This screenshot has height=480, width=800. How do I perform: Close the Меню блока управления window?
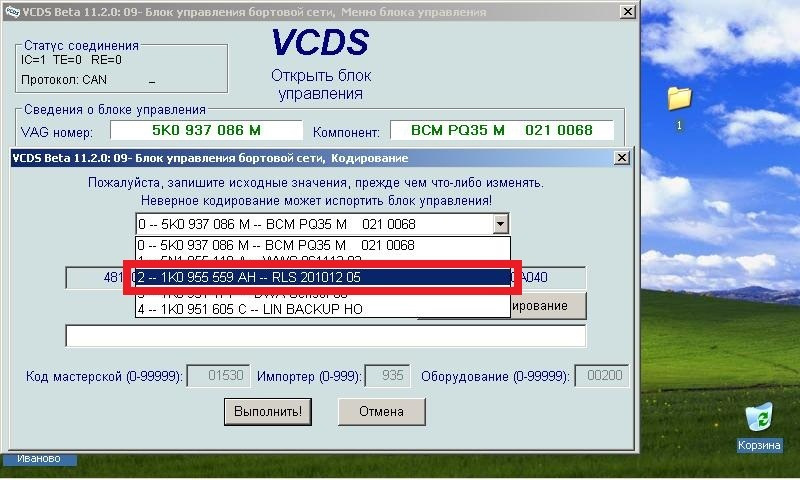[x=627, y=12]
